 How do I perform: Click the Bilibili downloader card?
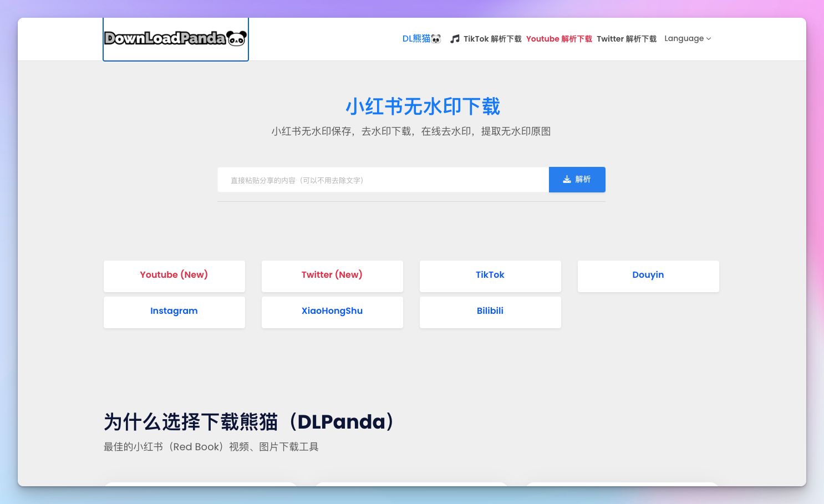click(x=490, y=312)
